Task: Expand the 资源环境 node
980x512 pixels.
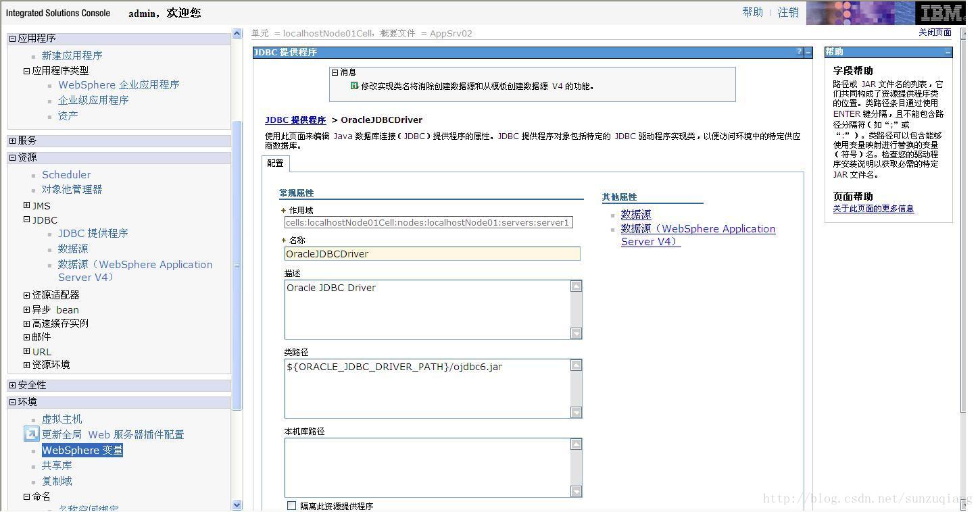Action: 26,365
